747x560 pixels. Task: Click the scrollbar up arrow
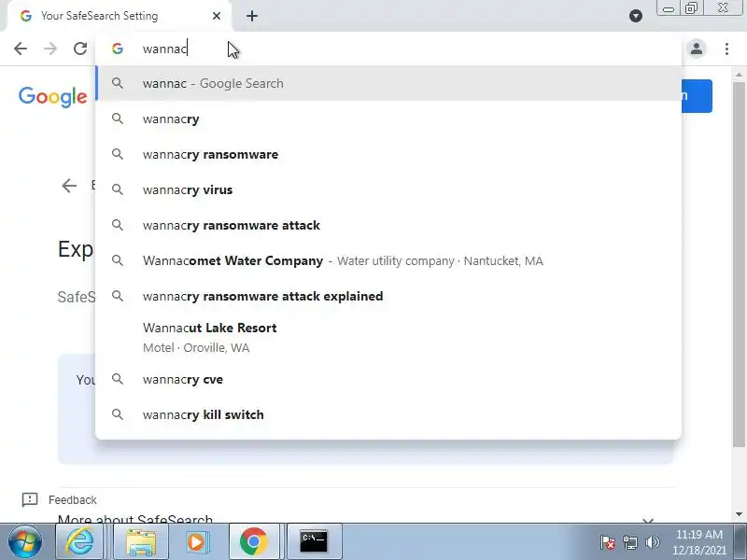(739, 75)
